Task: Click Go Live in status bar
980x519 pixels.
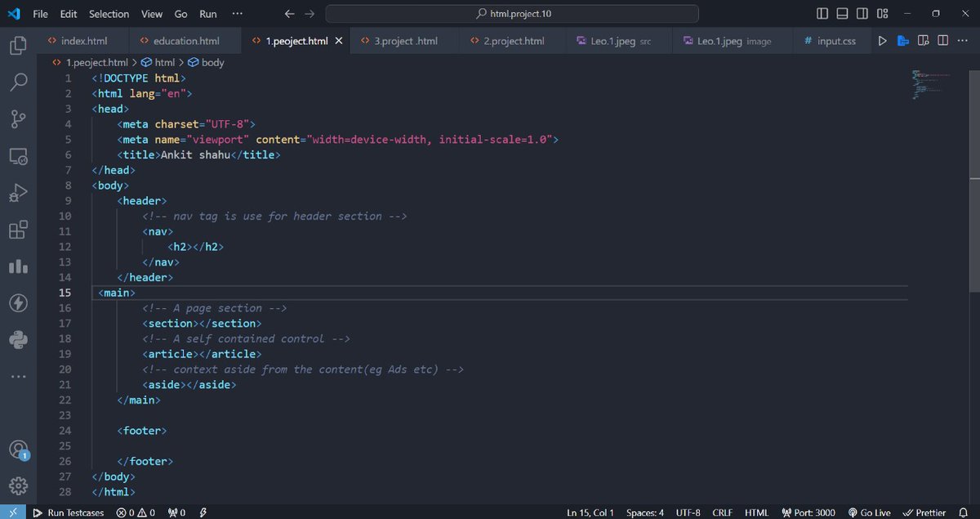Action: pos(869,512)
